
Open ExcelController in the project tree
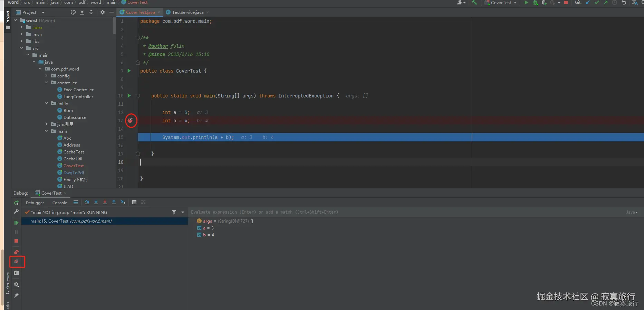78,90
